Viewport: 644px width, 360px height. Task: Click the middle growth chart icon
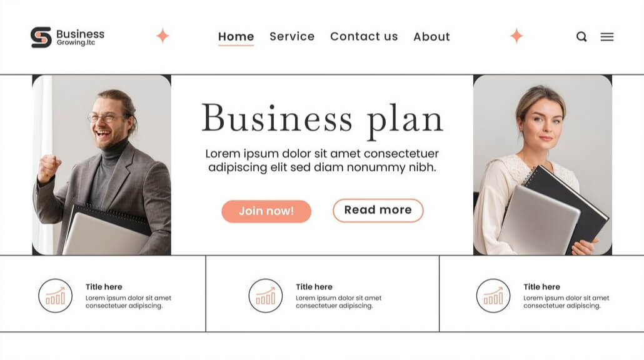pyautogui.click(x=266, y=296)
